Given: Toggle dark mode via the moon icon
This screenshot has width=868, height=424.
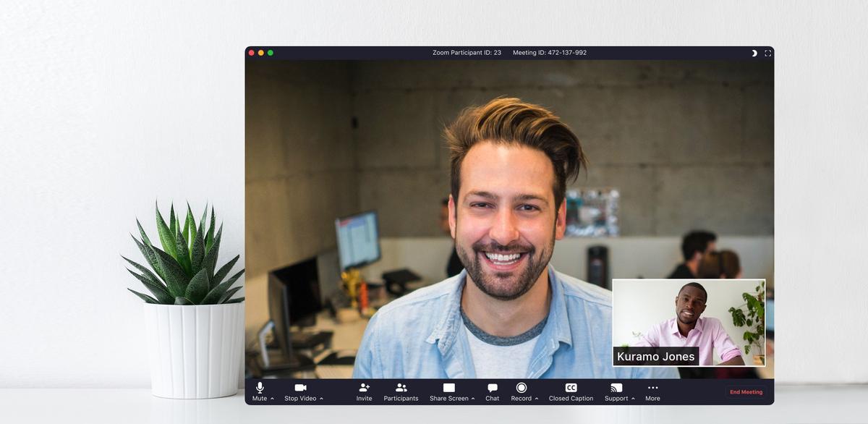Looking at the screenshot, I should coord(754,53).
